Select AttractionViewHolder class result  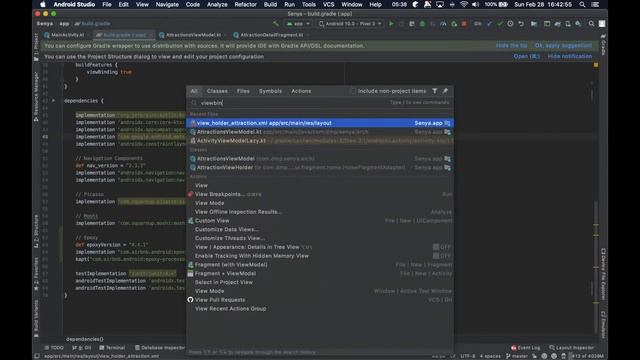(x=320, y=167)
